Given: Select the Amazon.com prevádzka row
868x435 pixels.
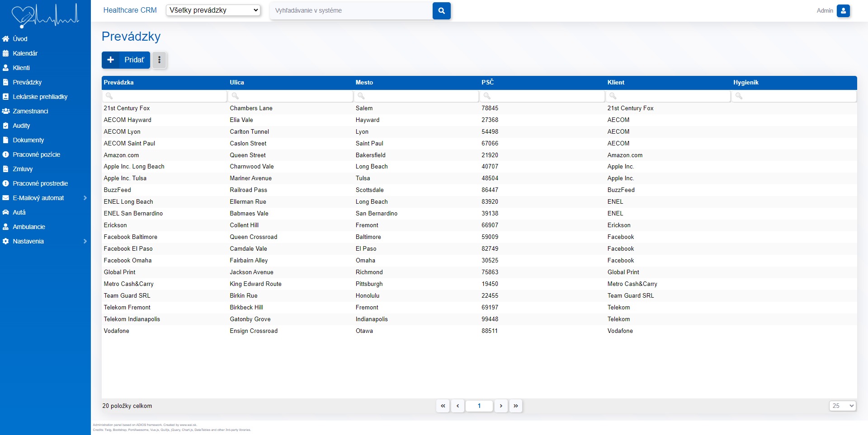Looking at the screenshot, I should click(479, 155).
